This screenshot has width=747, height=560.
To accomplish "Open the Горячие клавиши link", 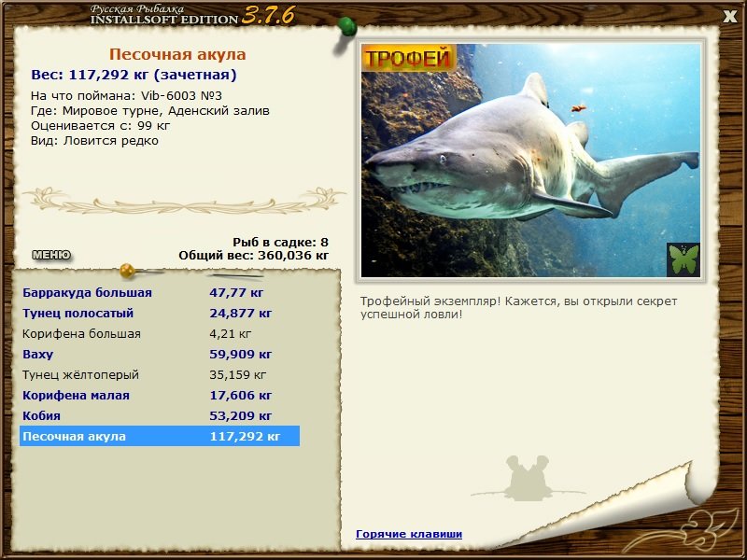I will pos(409,534).
